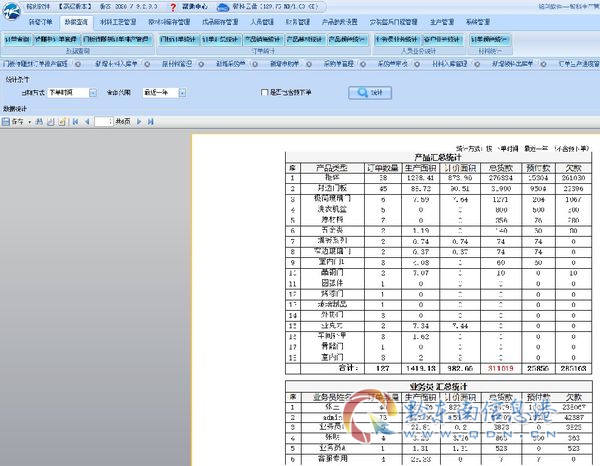Click the save icon in report toolbar
The image size is (600, 466).
6,122
